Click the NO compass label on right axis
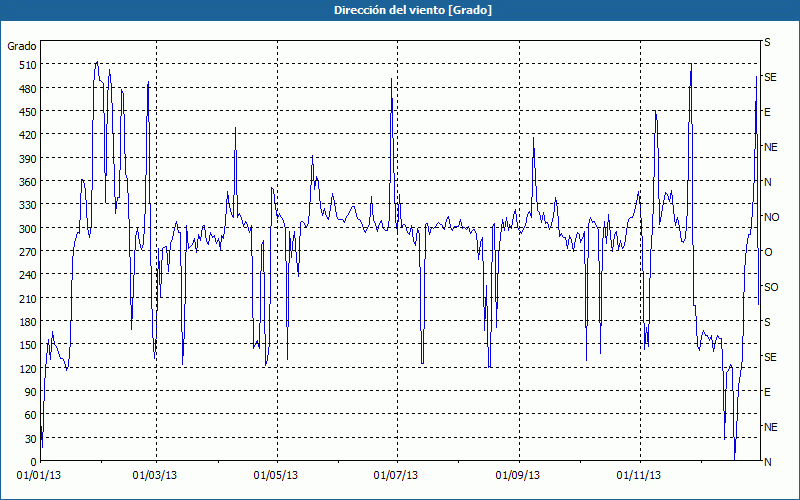Image resolution: width=800 pixels, height=500 pixels. 772,217
